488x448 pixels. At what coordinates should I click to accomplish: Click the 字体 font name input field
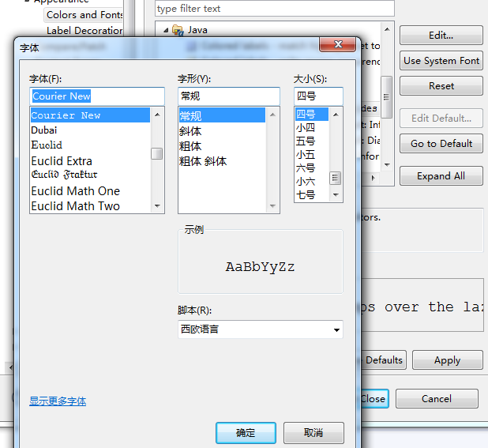(97, 96)
